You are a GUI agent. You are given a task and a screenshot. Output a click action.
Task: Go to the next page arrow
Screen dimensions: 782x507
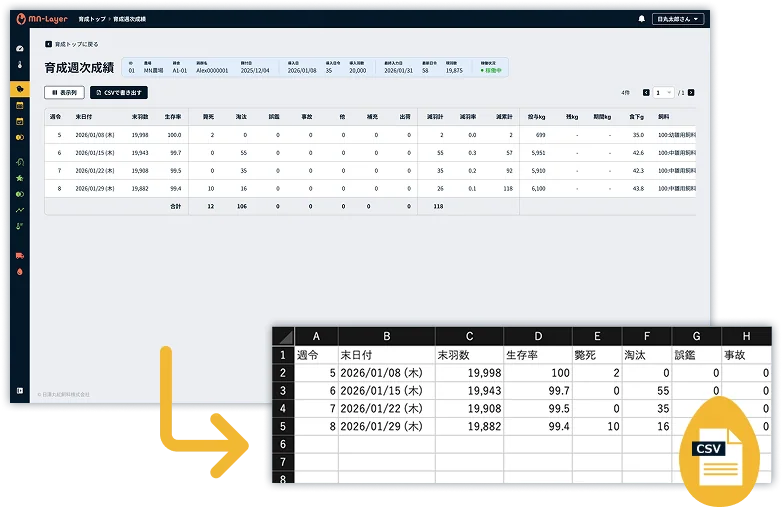click(x=691, y=92)
